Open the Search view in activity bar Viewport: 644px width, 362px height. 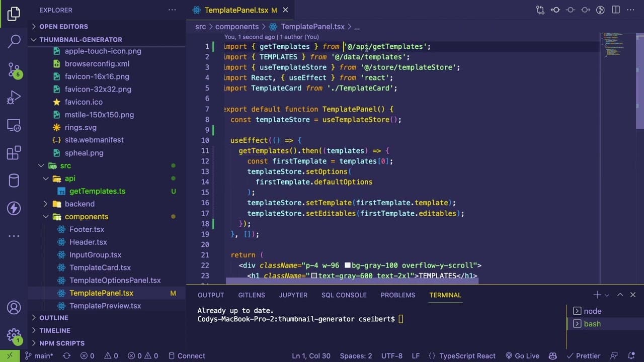click(x=14, y=41)
